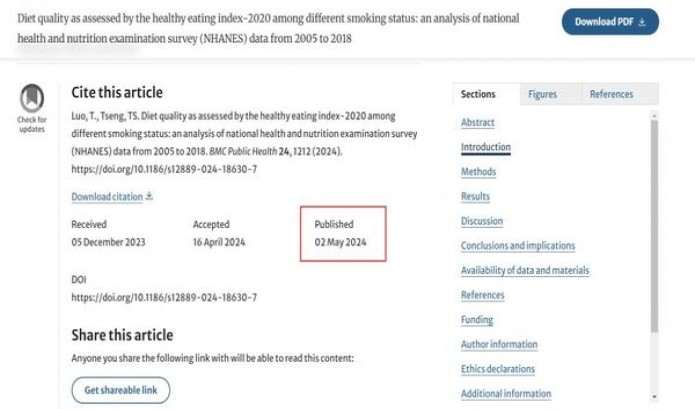Screen dimensions: 695x409
Task: Click the Funding section link
Action: pyautogui.click(x=477, y=320)
